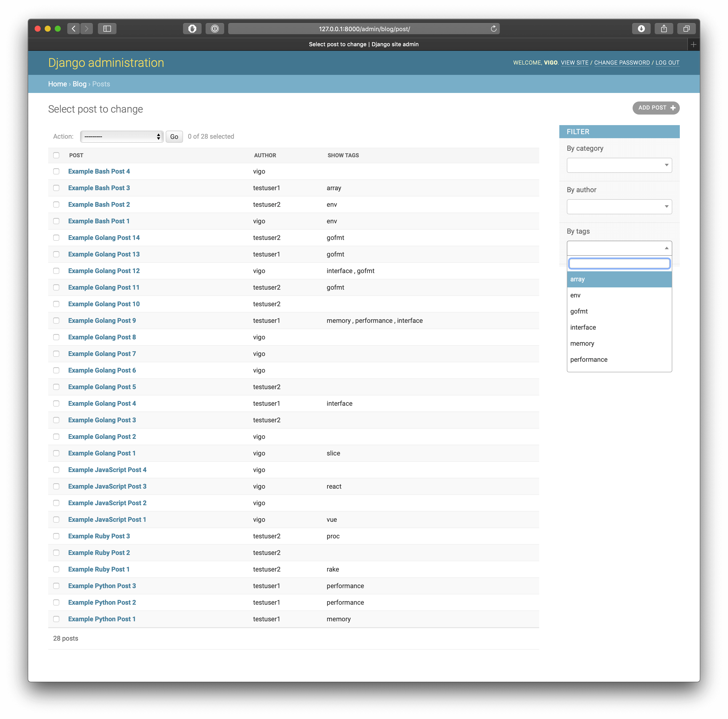Screen dimensions: 728x719
Task: Click the content blocker shield icon
Action: [192, 28]
